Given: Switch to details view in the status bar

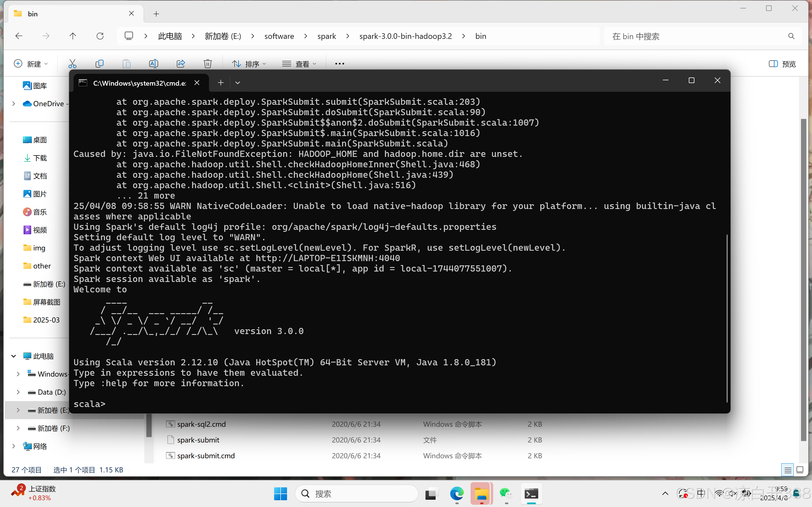Looking at the screenshot, I should (x=787, y=470).
